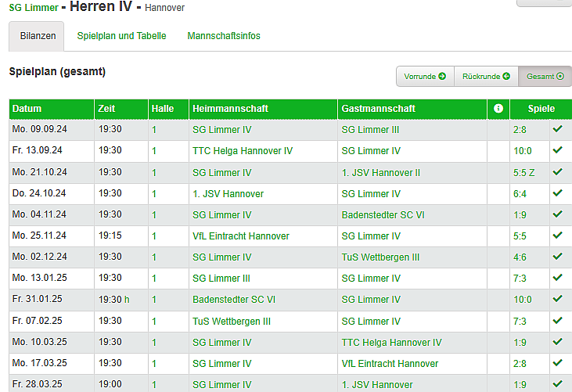The width and height of the screenshot is (572, 392).
Task: Click checkmark icon for 13.09.24 match
Action: pyautogui.click(x=557, y=150)
